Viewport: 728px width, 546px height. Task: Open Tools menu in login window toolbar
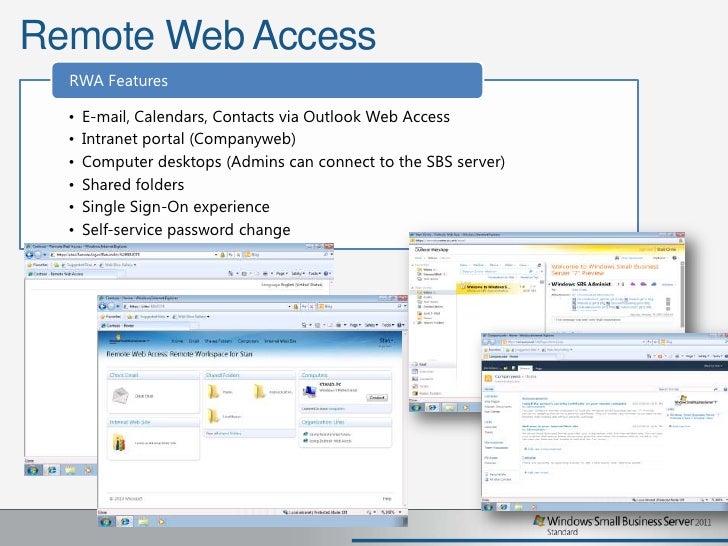point(314,274)
